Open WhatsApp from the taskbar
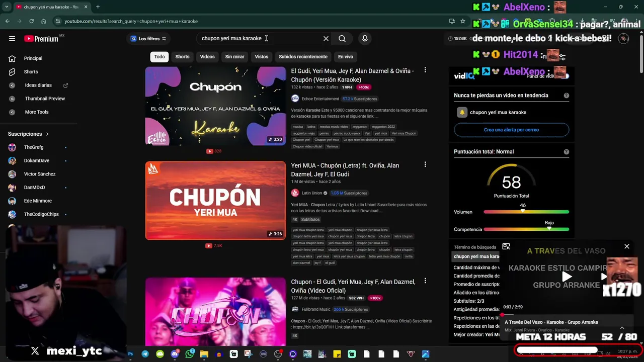Screen dimensions: 644x362 [190, 354]
